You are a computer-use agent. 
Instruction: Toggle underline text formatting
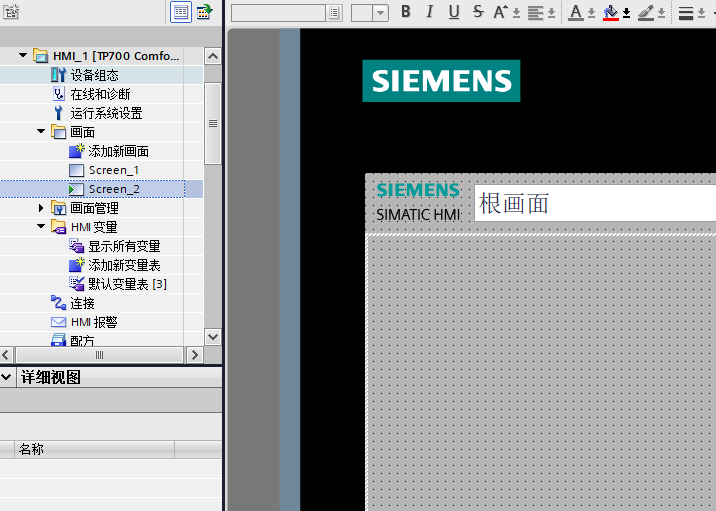(454, 12)
